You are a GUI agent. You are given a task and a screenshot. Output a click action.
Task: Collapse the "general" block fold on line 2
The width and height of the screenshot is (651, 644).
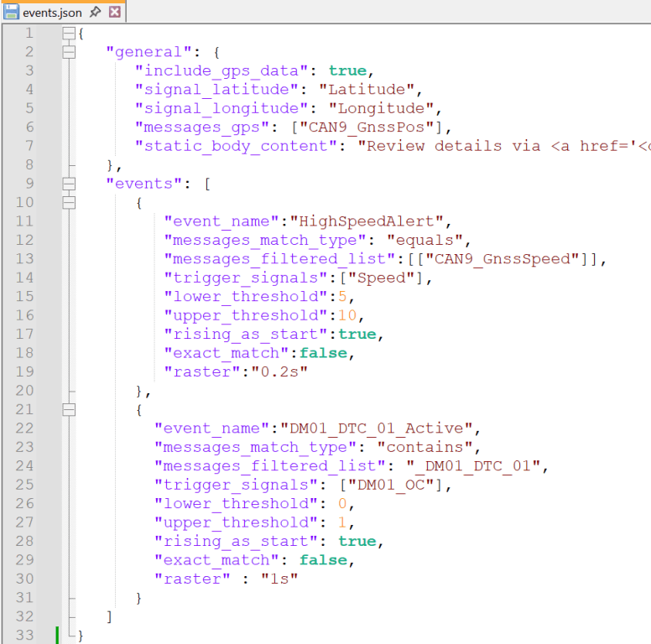69,52
